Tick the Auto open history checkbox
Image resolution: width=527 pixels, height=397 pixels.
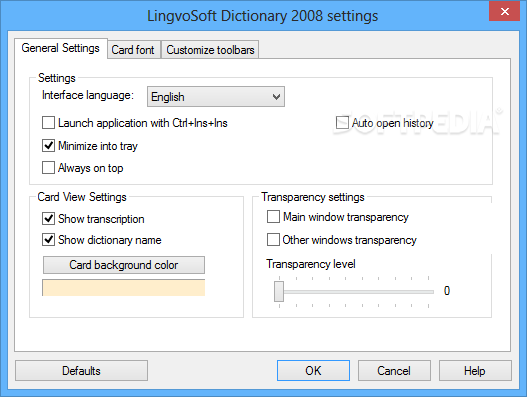coord(342,123)
